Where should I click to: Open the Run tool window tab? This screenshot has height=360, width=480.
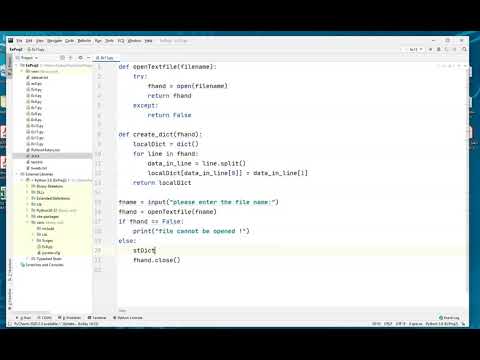pyautogui.click(x=24, y=318)
